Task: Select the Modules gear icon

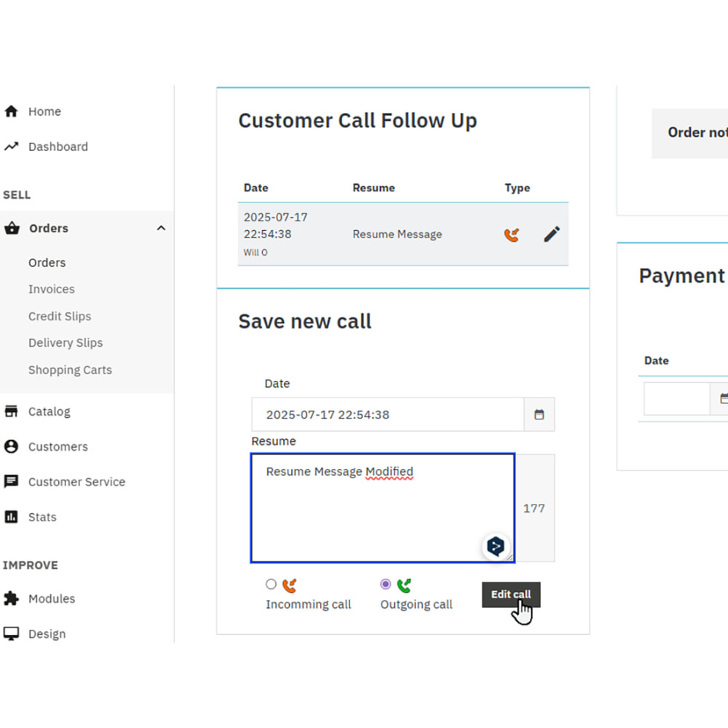Action: [x=12, y=598]
